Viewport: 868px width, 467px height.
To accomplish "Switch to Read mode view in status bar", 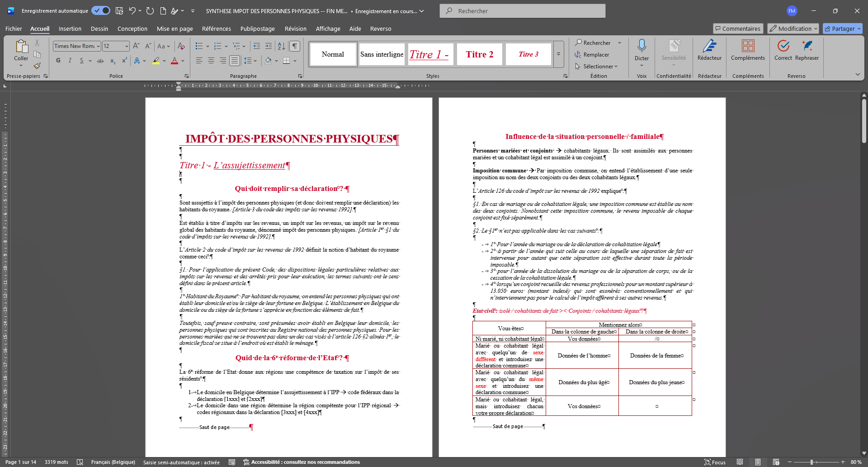I will [x=740, y=462].
